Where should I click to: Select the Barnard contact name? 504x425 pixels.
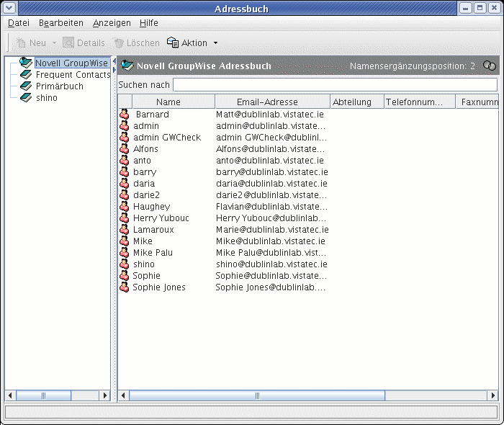click(x=153, y=115)
